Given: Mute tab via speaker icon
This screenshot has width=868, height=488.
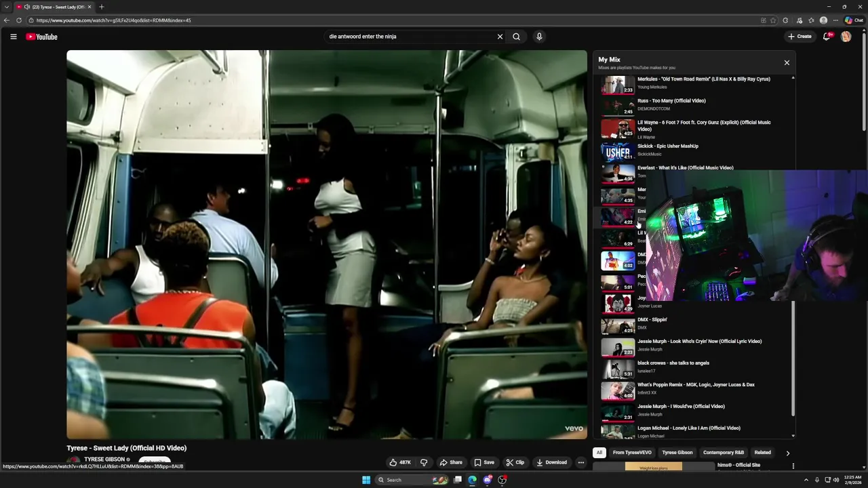Looking at the screenshot, I should 27,7.
